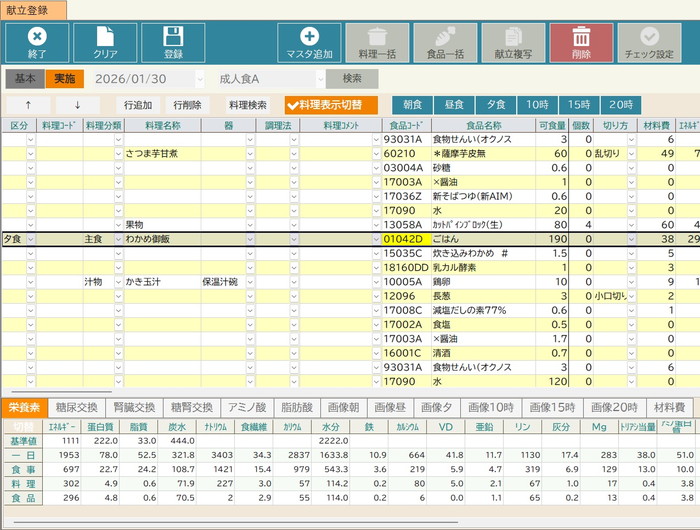Select the 基本 mode toggle
The image size is (700, 530).
(x=25, y=79)
